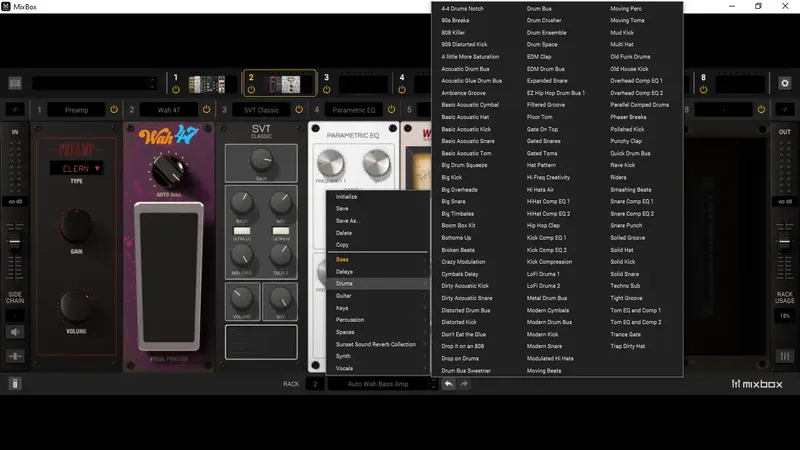Viewport: 800px width, 450px height.
Task: Click the mixbox logo
Action: (757, 384)
